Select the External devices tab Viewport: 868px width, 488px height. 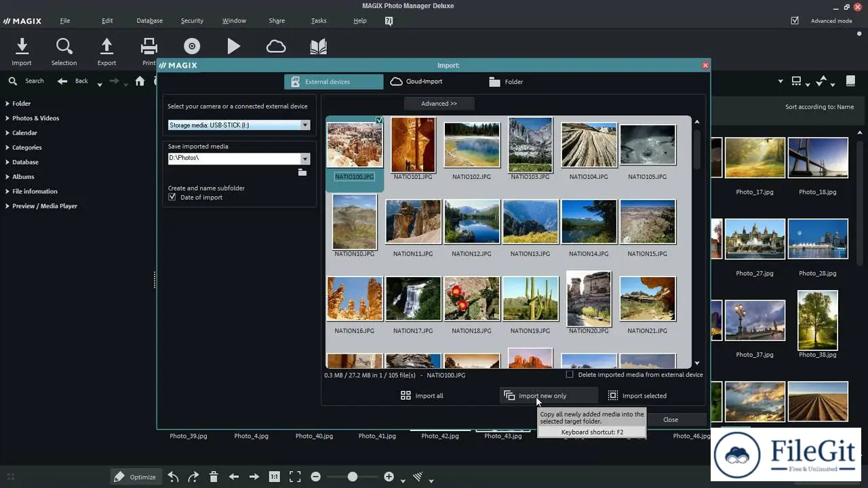[x=334, y=81]
